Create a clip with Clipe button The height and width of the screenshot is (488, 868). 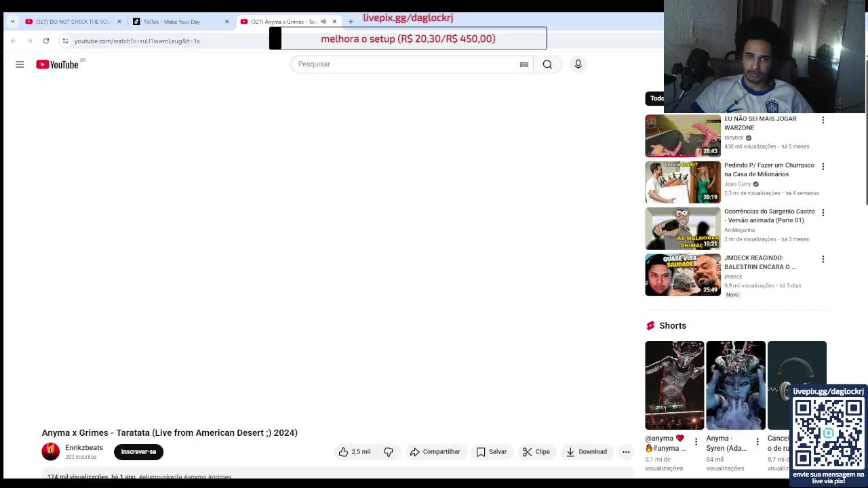[x=536, y=452]
